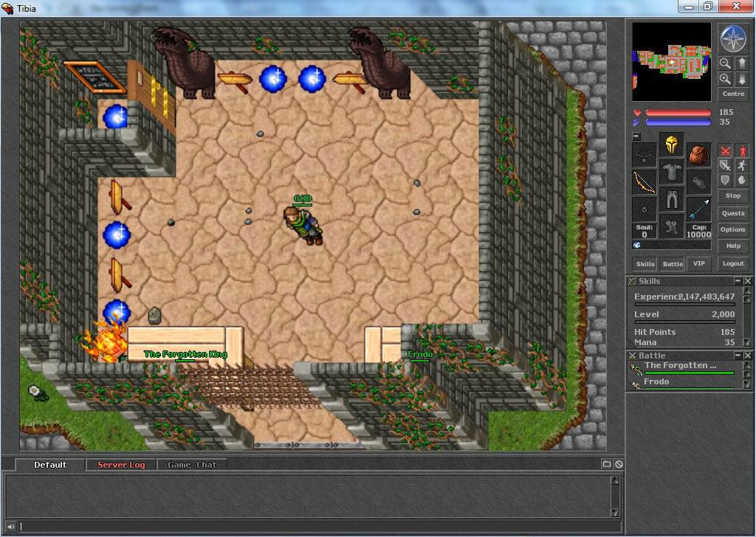This screenshot has width=756, height=537.
Task: Toggle secure mode hand icon
Action: pos(741,181)
